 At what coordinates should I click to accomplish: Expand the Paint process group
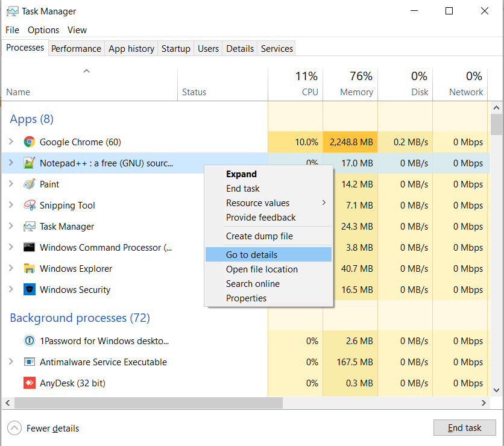11,183
